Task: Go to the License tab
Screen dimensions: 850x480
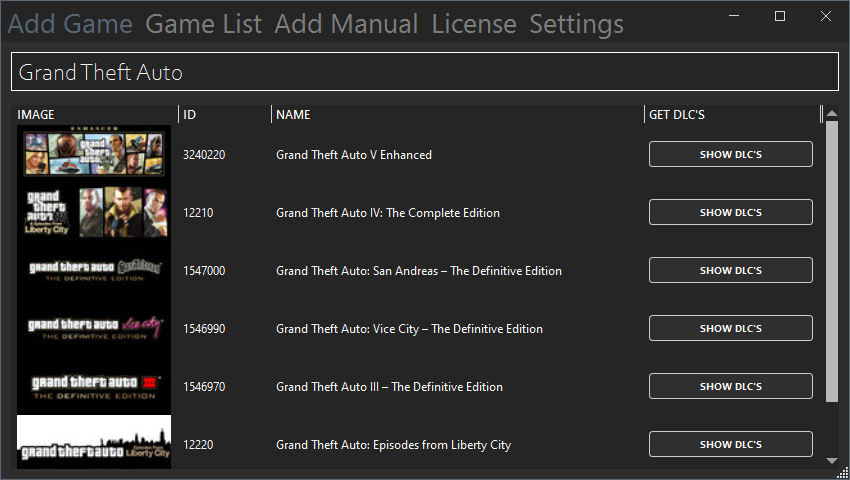Action: (474, 24)
